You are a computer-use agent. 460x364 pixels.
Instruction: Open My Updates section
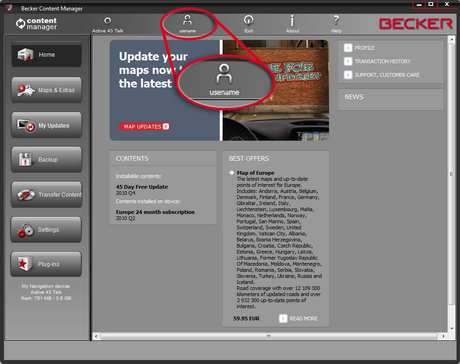pyautogui.click(x=46, y=125)
